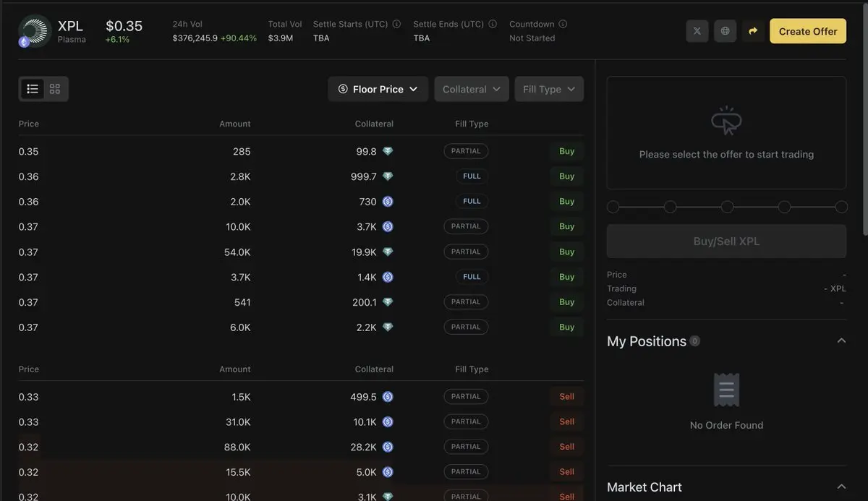Image resolution: width=868 pixels, height=501 pixels.
Task: Click the PARTIAL tag on the 285 row
Action: point(466,151)
